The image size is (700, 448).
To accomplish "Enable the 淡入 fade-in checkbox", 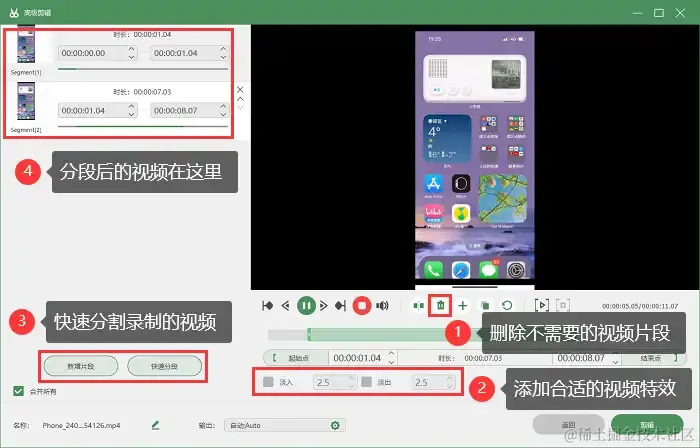I will (x=268, y=382).
